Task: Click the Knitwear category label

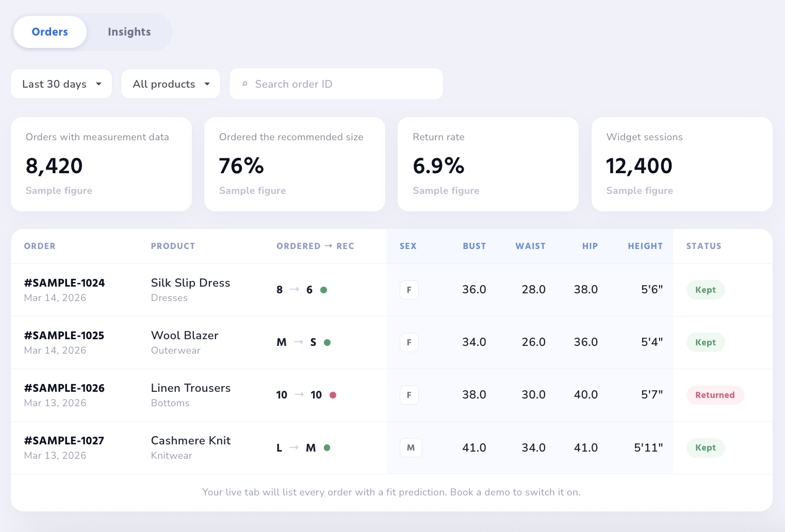Action: point(171,456)
